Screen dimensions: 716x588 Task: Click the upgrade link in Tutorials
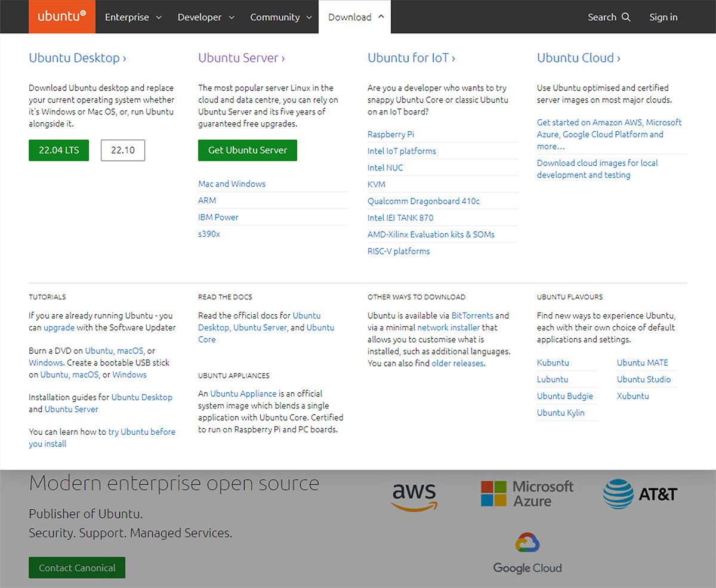coord(58,327)
